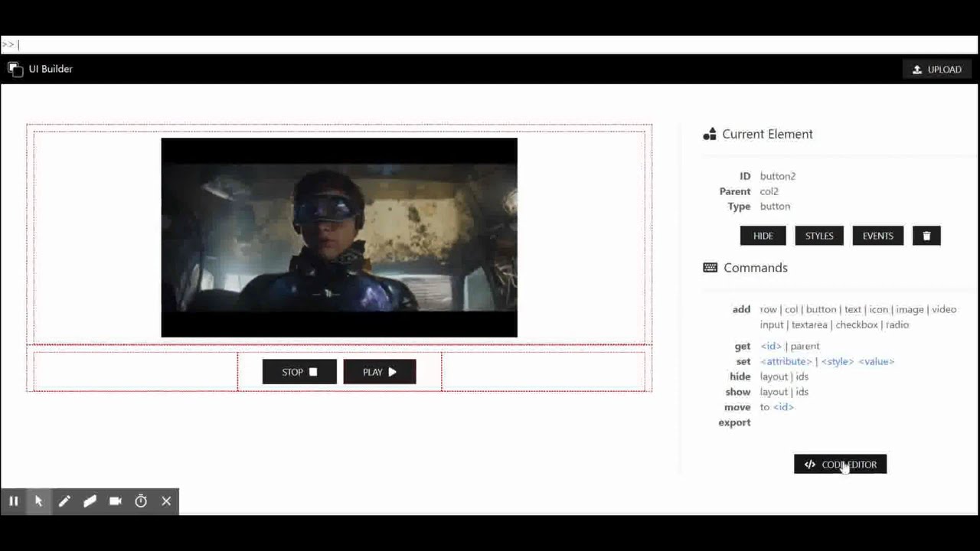980x551 pixels.
Task: Click the 'input' option in the add command
Action: tap(772, 324)
